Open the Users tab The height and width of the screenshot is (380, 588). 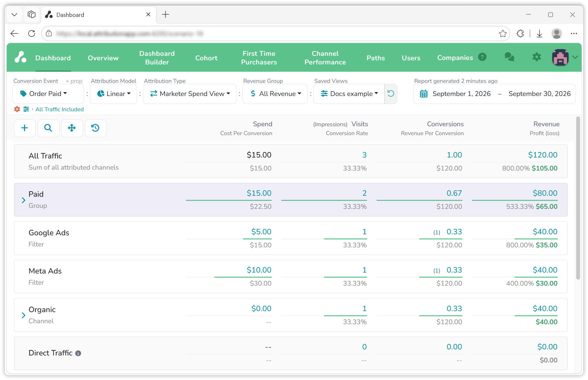pos(411,58)
